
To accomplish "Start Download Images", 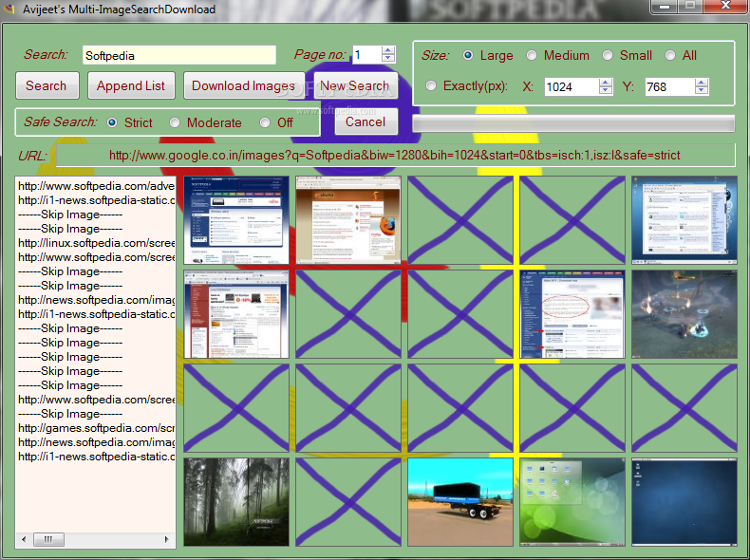I will tap(244, 85).
